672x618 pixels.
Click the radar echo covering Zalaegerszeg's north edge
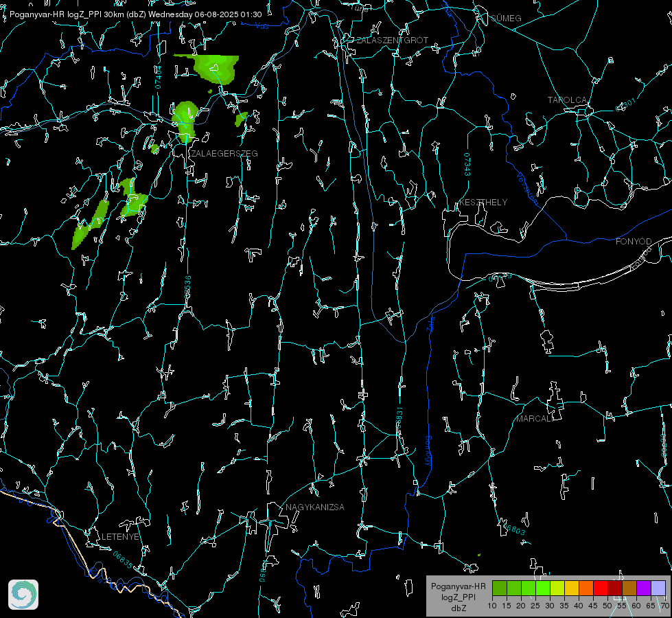(185, 121)
